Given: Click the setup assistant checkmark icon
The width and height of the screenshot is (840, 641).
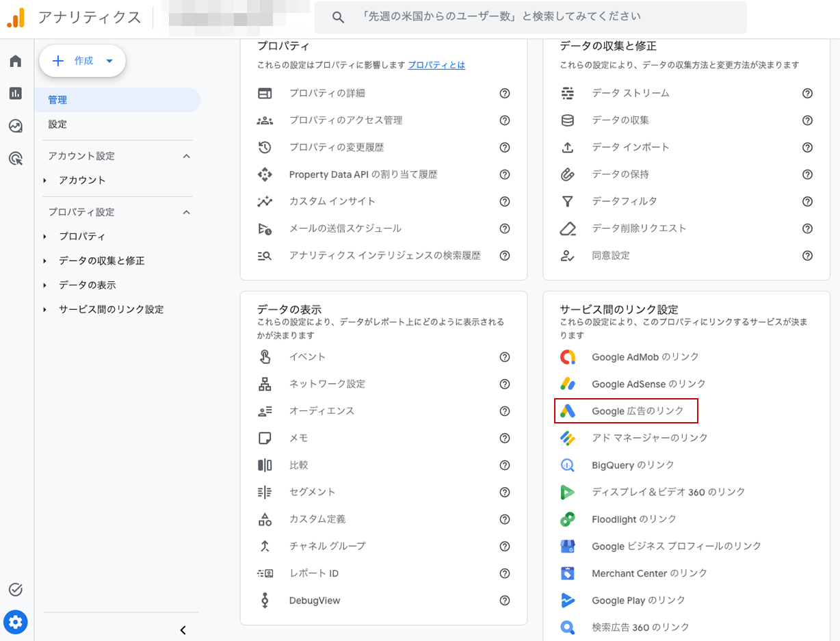Looking at the screenshot, I should [16, 589].
